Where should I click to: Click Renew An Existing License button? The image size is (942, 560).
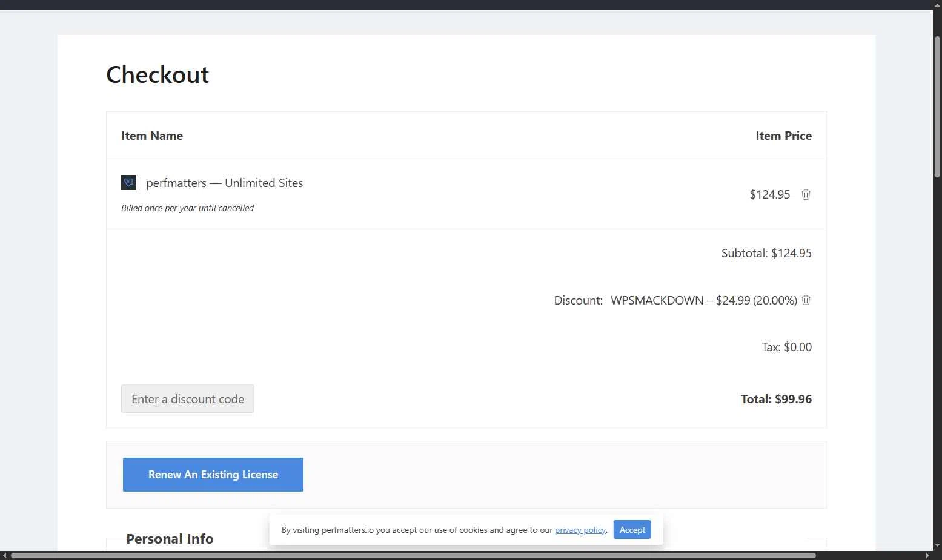coord(213,475)
